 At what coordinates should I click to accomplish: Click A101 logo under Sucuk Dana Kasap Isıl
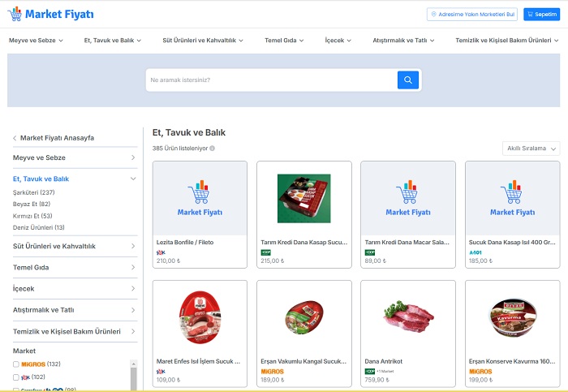point(475,252)
